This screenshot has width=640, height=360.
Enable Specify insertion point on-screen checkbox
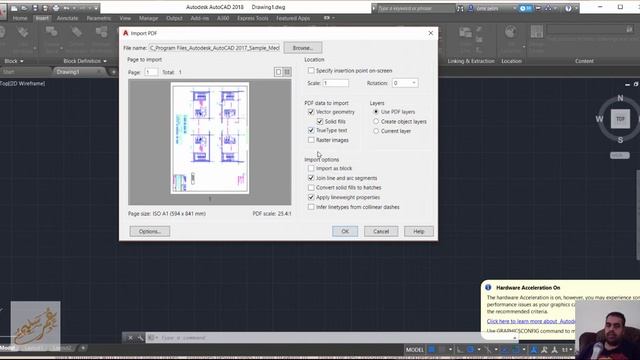[311, 70]
